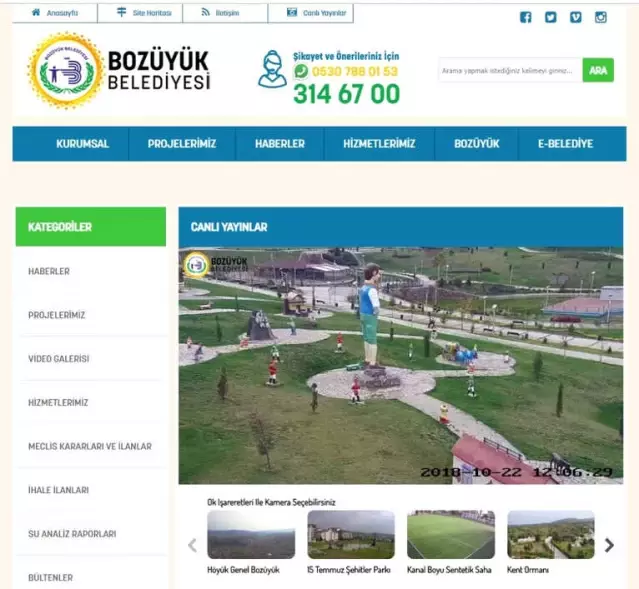This screenshot has height=589, width=639.
Task: Open the Twitter social icon
Action: pos(551,17)
